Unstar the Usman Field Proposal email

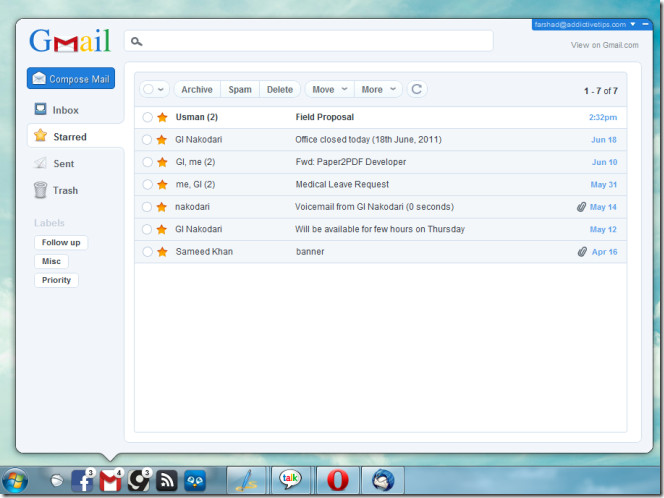pyautogui.click(x=162, y=117)
